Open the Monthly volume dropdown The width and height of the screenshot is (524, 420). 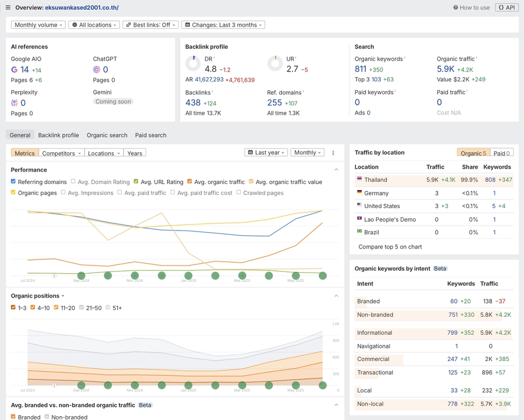pos(38,25)
